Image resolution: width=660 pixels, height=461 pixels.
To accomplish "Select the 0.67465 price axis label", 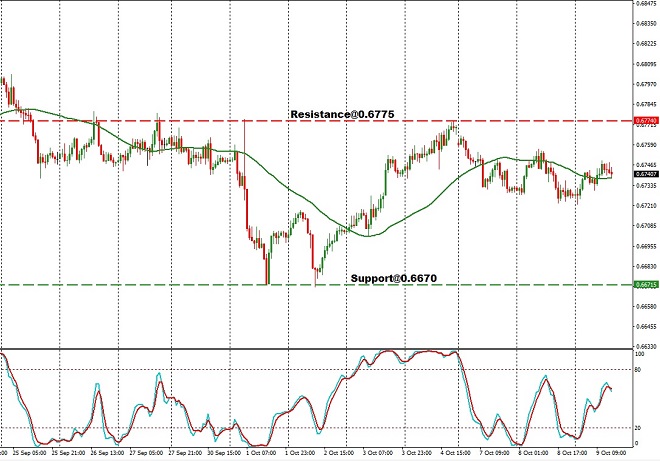I will point(647,165).
